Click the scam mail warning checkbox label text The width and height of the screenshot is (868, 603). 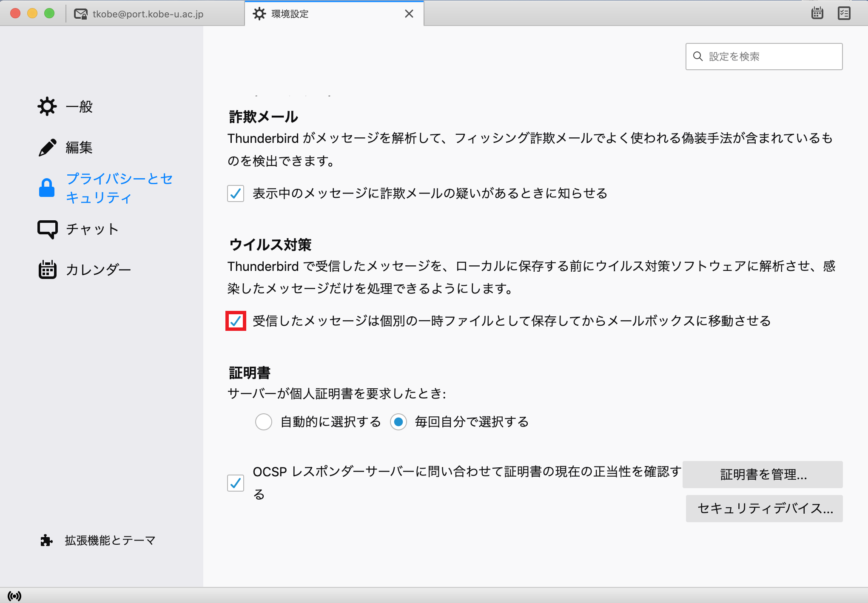pyautogui.click(x=430, y=193)
